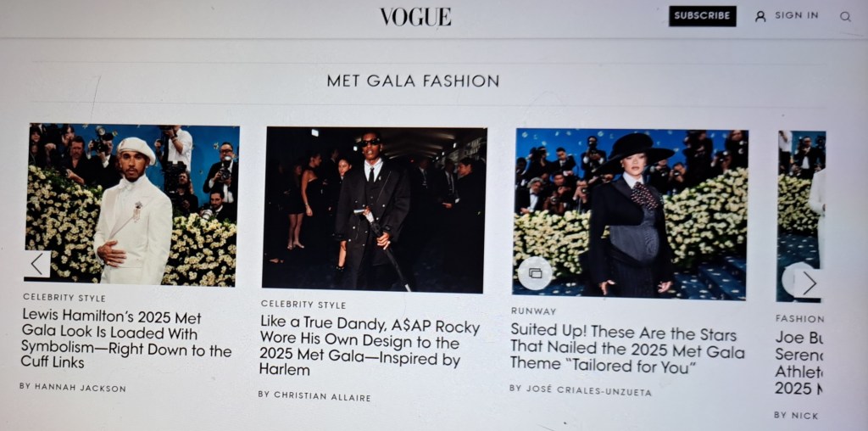This screenshot has width=868, height=431.
Task: Open the Sign In link
Action: (x=796, y=15)
